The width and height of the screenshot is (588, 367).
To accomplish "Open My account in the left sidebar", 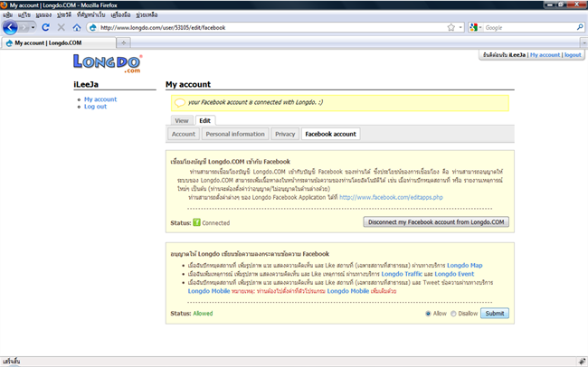I will [100, 99].
